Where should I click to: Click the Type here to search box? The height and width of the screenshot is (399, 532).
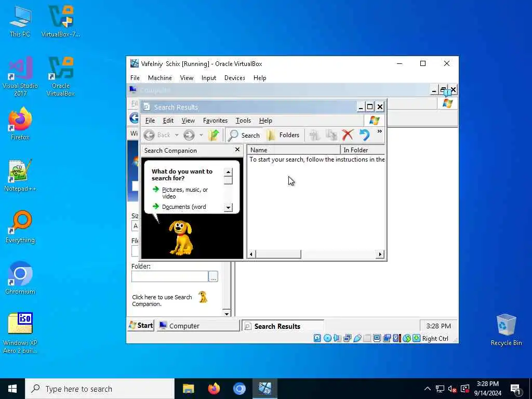point(100,389)
